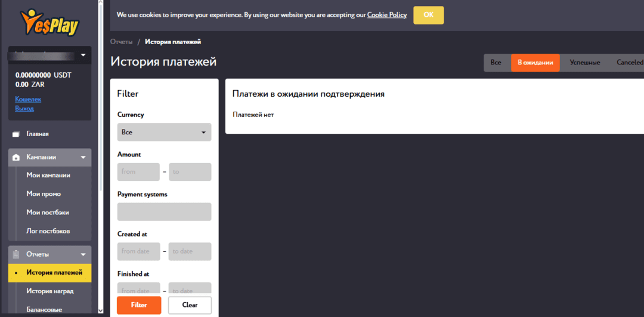Screen dimensions: 644x317
Task: Click Finished at from date field
Action: 138,289
